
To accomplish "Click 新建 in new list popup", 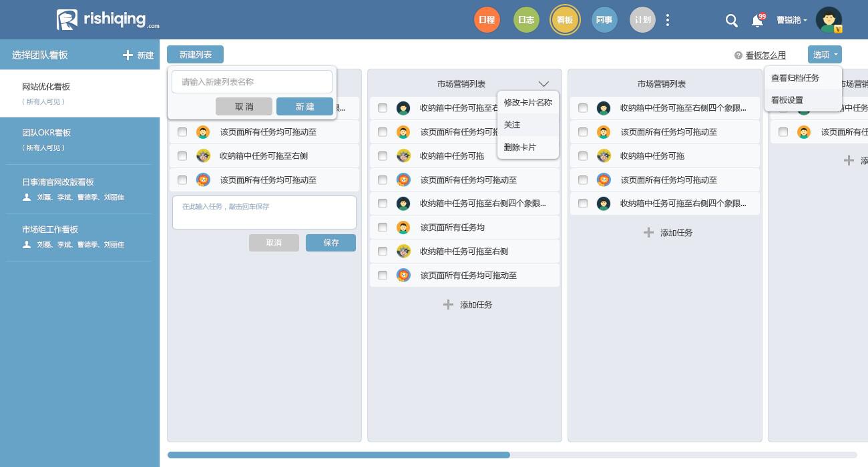I will click(304, 107).
